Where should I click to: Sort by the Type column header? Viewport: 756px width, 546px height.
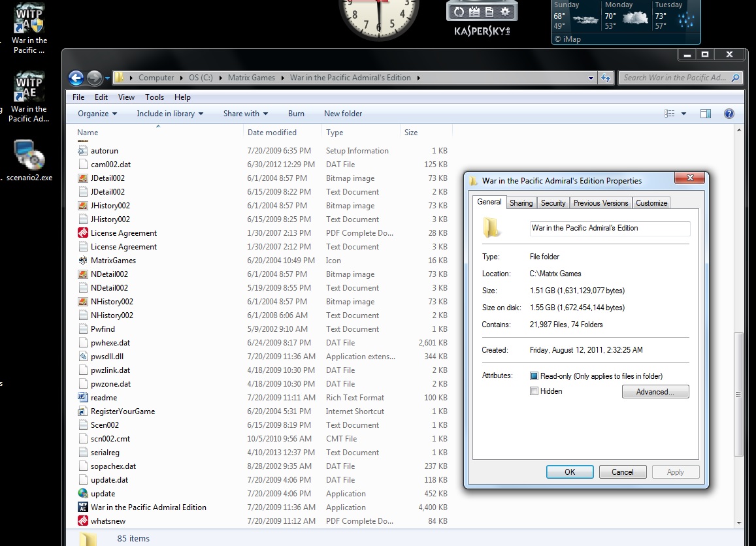click(x=361, y=133)
